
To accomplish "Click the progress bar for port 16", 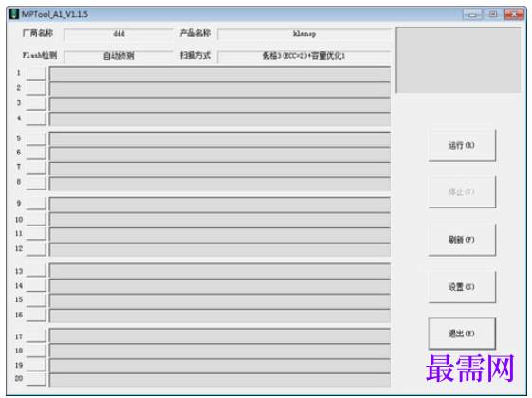I will click(219, 316).
